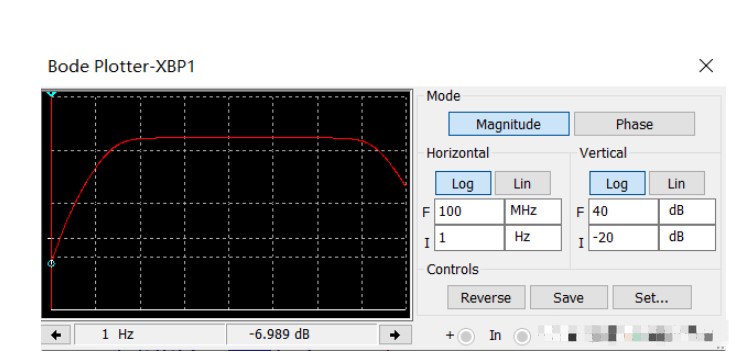Image resolution: width=749 pixels, height=360 pixels.
Task: Click the Vertical final 40 dB value field
Action: point(623,212)
